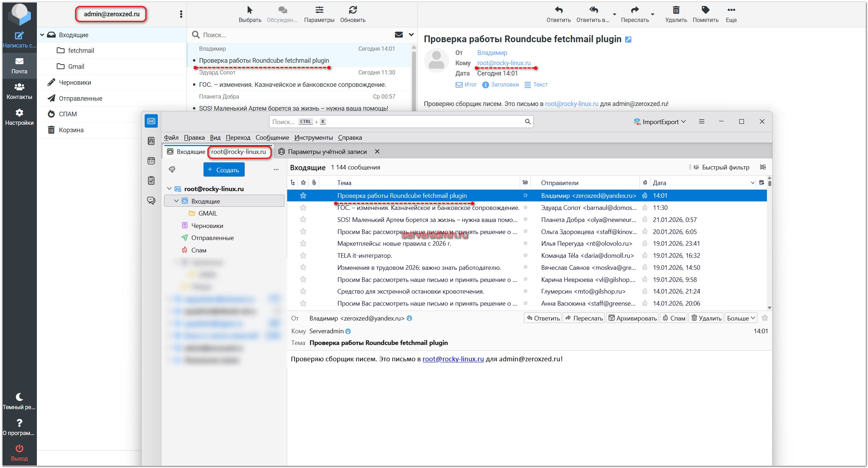Screen dimensions: 868x468
Task: Click the Заголовки link in message header
Action: click(504, 85)
